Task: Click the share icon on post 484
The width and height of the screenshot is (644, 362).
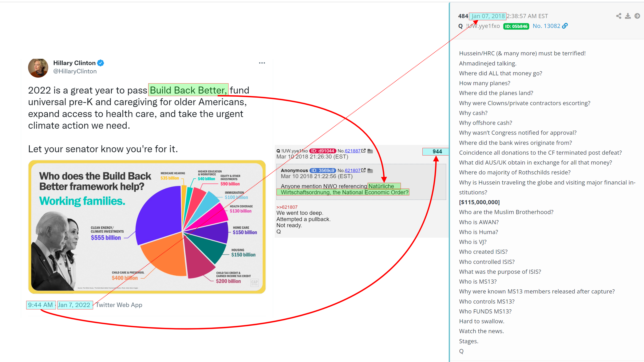Action: 619,16
